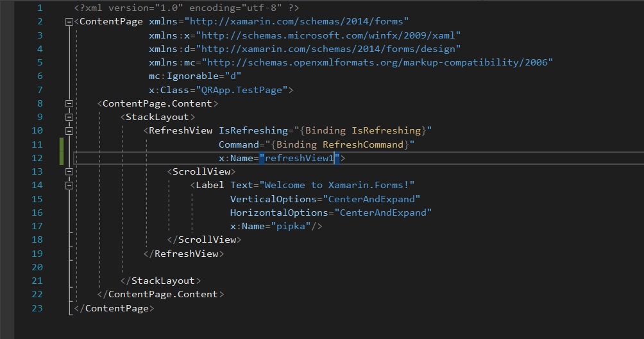Screen dimensions: 644x339
Task: Click the closing StackLayout tag
Action: pos(160,281)
